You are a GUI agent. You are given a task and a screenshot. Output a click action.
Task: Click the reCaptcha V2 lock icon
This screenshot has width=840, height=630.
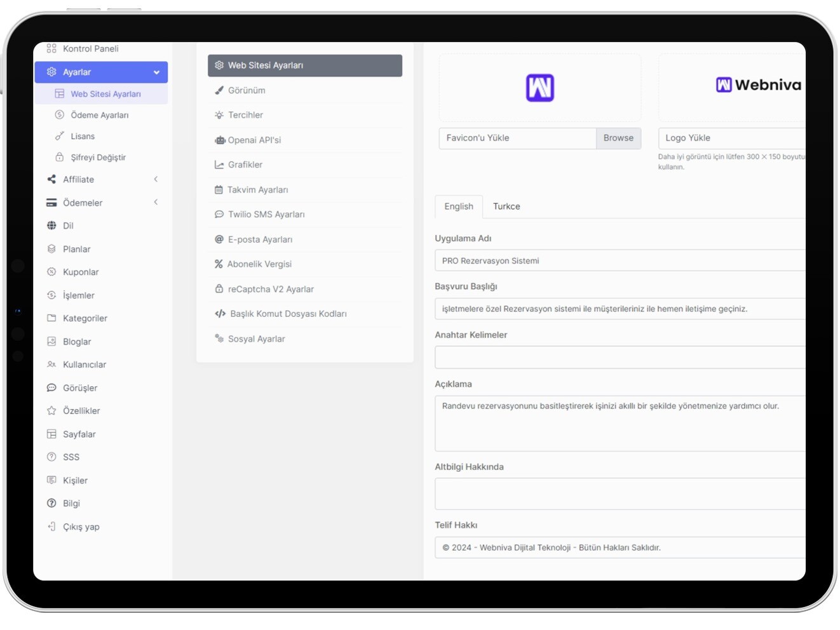click(x=219, y=289)
